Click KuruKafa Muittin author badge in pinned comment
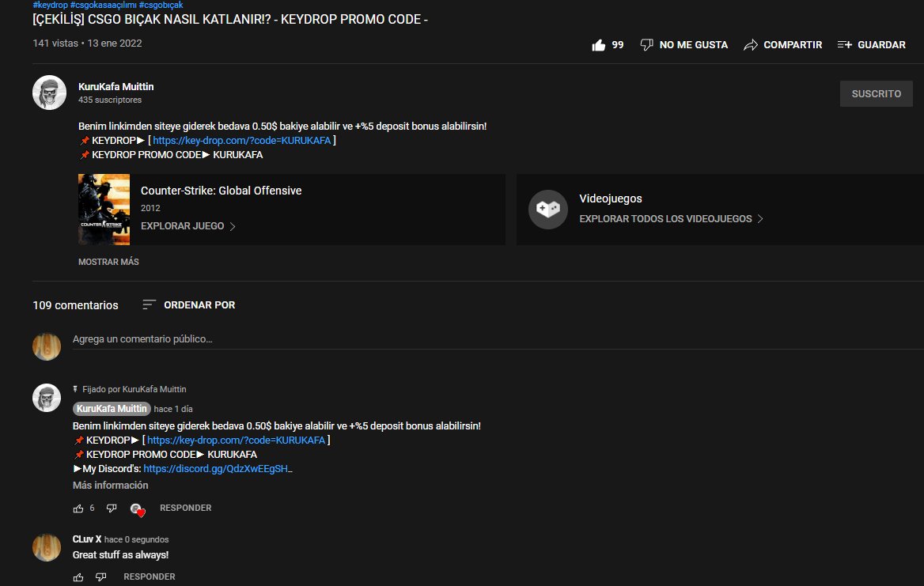 (112, 409)
